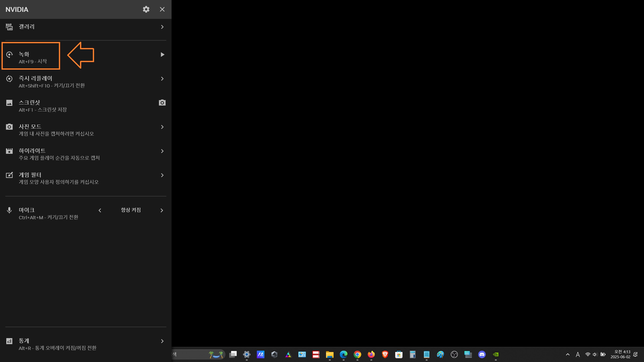
Task: Click the 항상 켜짐 mode value
Action: (131, 210)
